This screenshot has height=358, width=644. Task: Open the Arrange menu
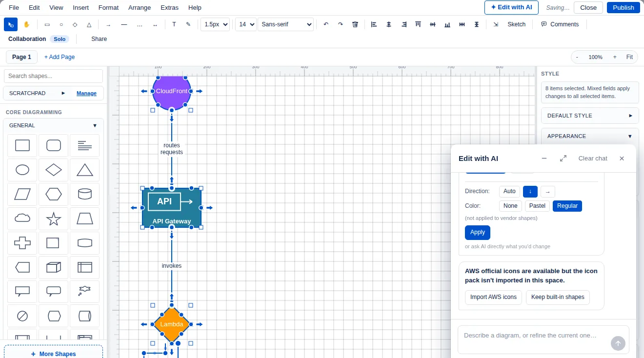140,7
